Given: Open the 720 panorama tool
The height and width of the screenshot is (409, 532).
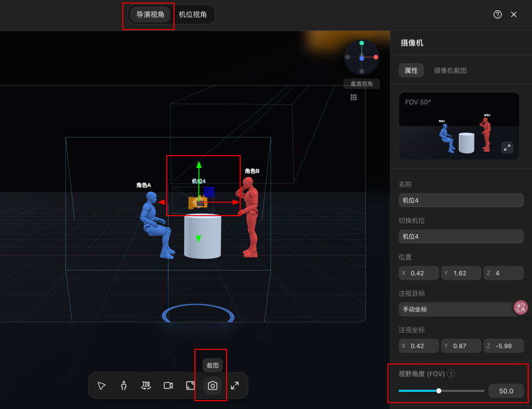Looking at the screenshot, I should coord(146,386).
